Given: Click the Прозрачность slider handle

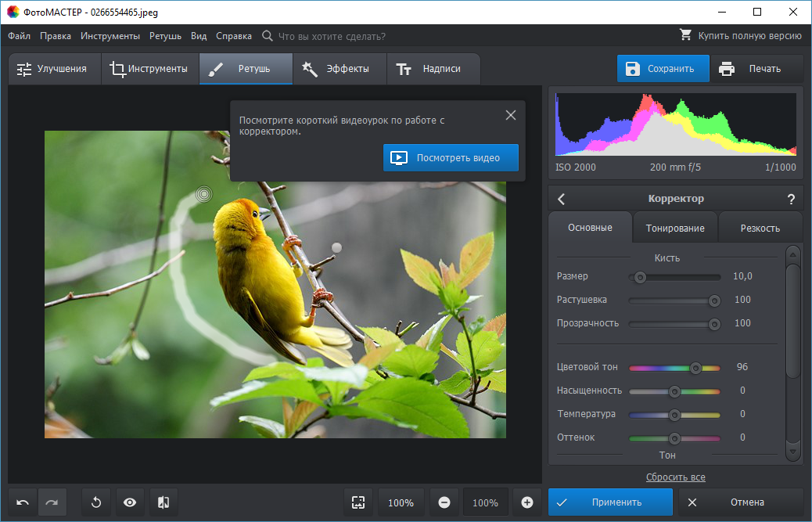Looking at the screenshot, I should tap(714, 324).
